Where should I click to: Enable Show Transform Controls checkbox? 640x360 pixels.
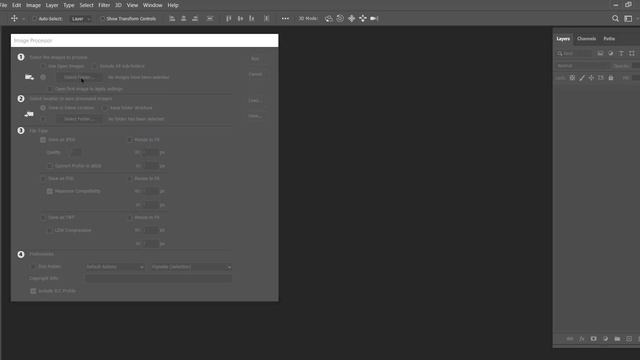point(102,19)
